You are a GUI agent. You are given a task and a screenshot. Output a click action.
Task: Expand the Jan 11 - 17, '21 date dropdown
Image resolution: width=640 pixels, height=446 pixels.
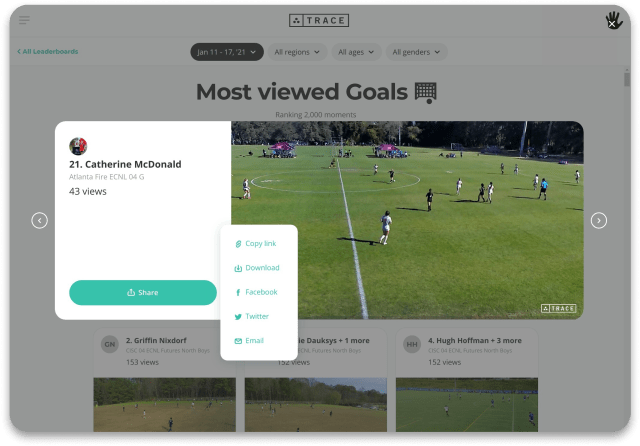click(227, 52)
